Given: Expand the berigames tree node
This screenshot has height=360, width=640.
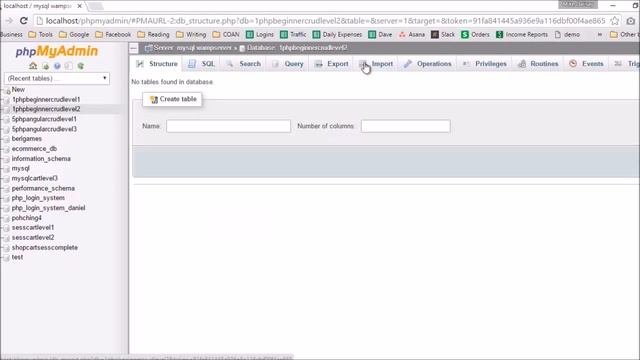Looking at the screenshot, I should coord(6,140).
